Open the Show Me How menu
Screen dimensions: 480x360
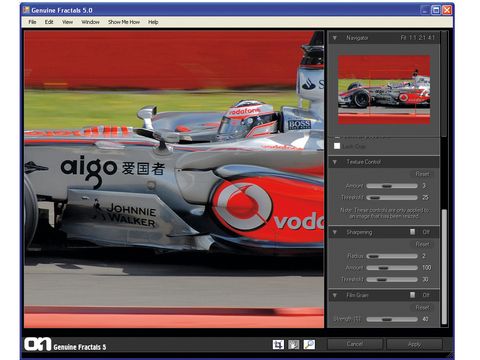click(124, 22)
